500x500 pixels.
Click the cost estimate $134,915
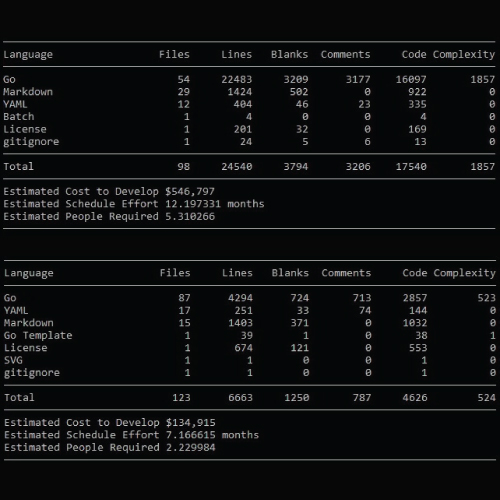[x=191, y=422]
